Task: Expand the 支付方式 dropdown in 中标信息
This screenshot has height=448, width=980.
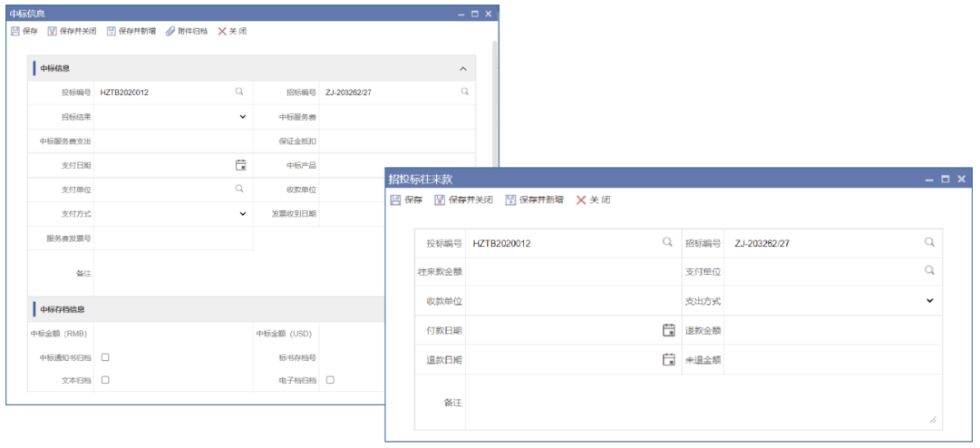Action: pos(242,214)
